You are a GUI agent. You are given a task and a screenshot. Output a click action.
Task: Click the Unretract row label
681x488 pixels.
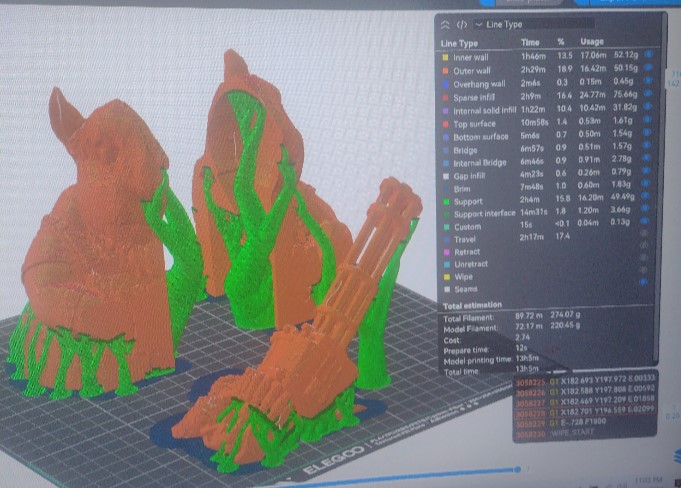[471, 264]
